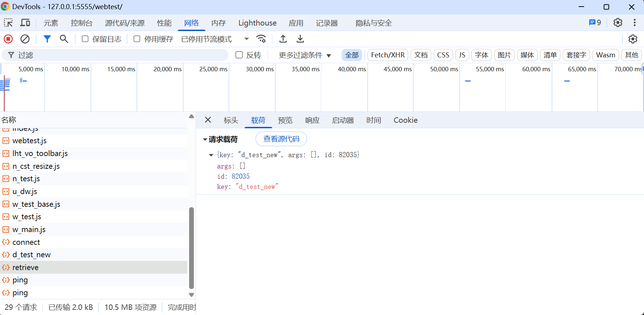Viewport: 644px width, 315px height.
Task: Open the Lighthouse panel tab
Action: point(257,23)
